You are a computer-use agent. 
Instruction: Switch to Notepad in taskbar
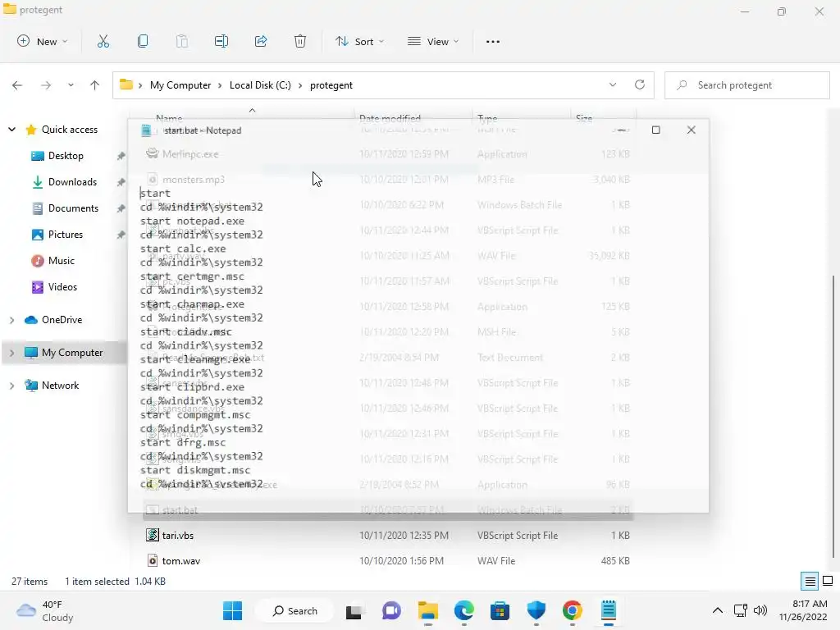(x=609, y=610)
